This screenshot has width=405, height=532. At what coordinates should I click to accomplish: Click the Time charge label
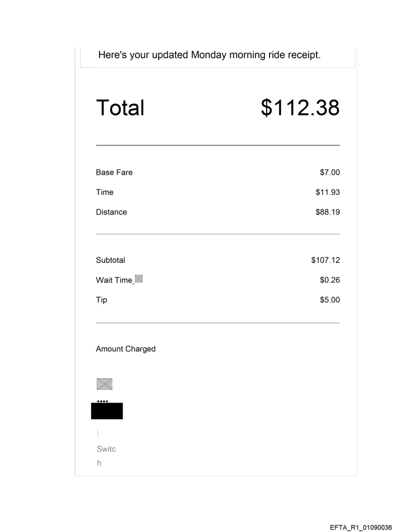105,192
